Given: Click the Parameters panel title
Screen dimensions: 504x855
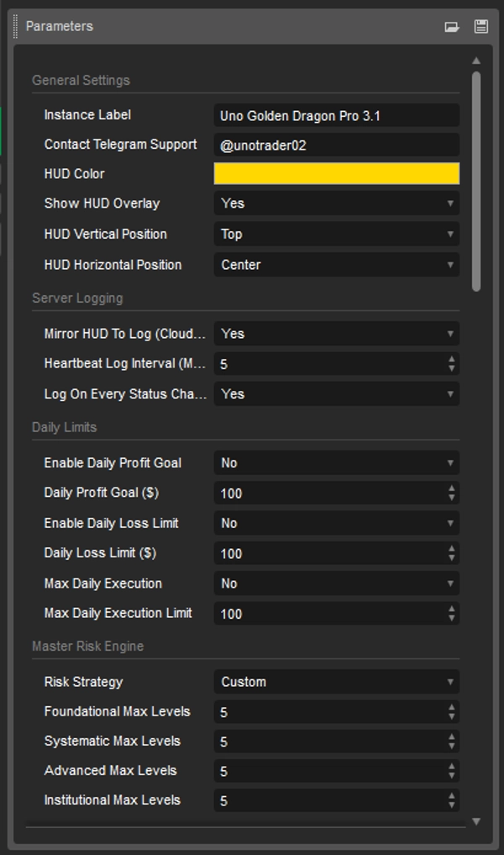Looking at the screenshot, I should click(60, 26).
